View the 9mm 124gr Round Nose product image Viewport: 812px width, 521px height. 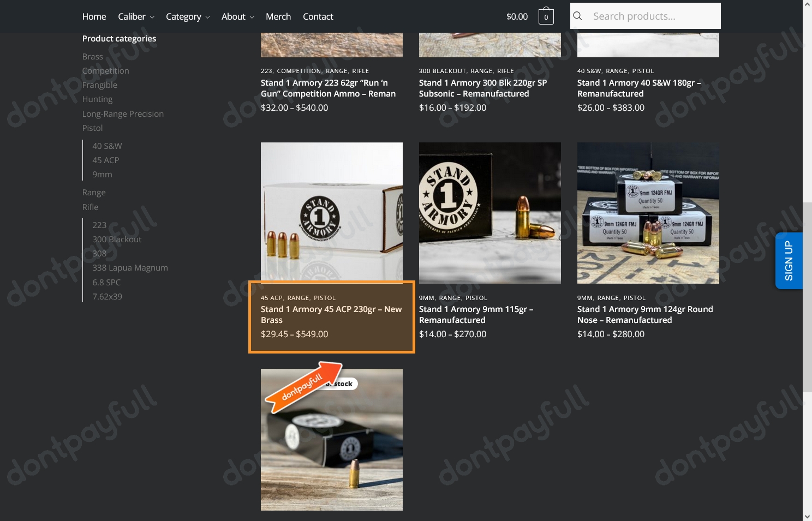(648, 213)
